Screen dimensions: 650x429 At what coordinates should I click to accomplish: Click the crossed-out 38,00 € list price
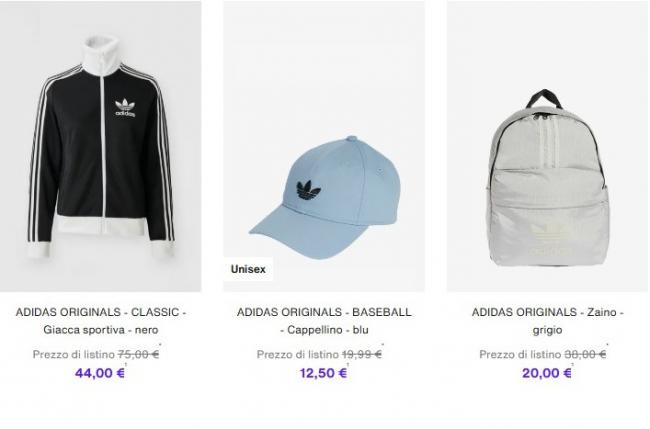click(585, 354)
